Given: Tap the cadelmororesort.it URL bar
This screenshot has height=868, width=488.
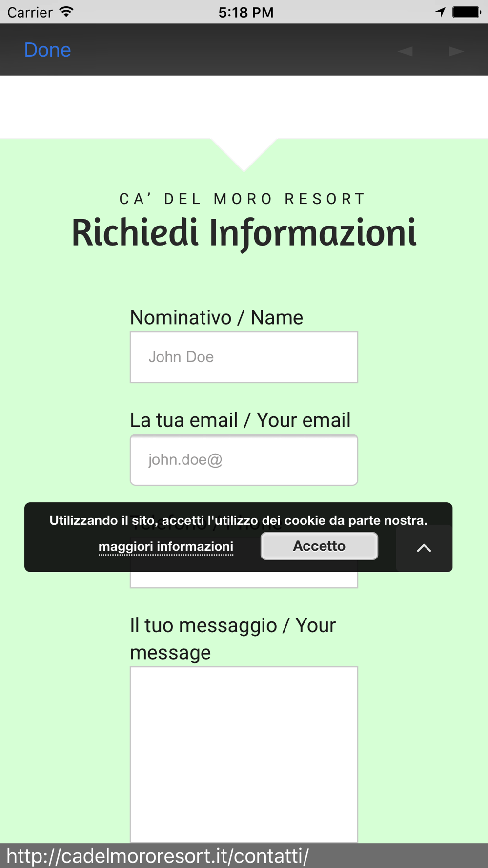Looking at the screenshot, I should (x=158, y=856).
